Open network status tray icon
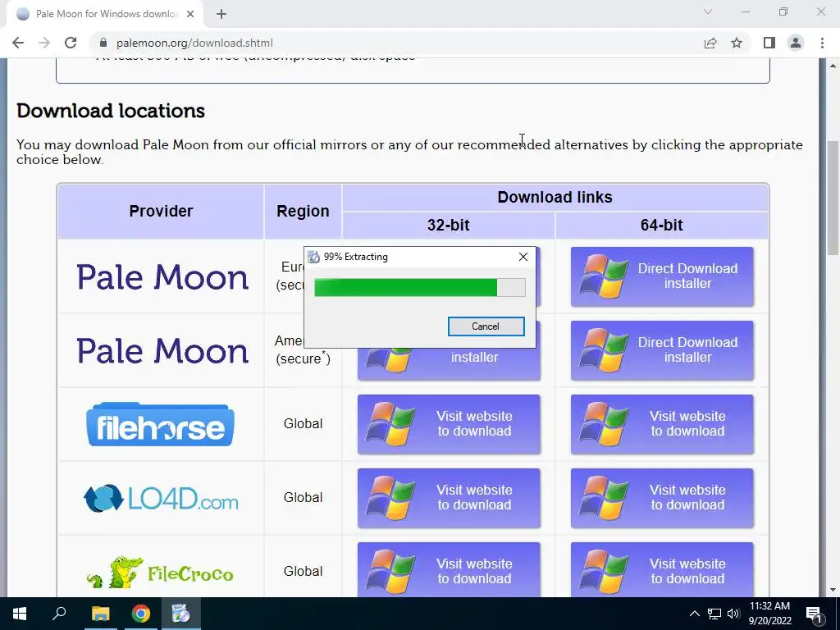Viewport: 840px width, 630px height. pyautogui.click(x=714, y=614)
